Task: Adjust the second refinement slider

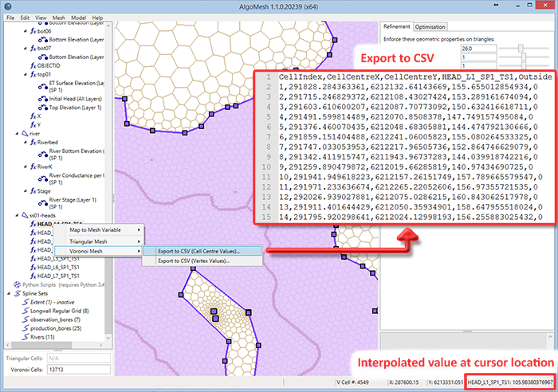Action: pyautogui.click(x=524, y=57)
